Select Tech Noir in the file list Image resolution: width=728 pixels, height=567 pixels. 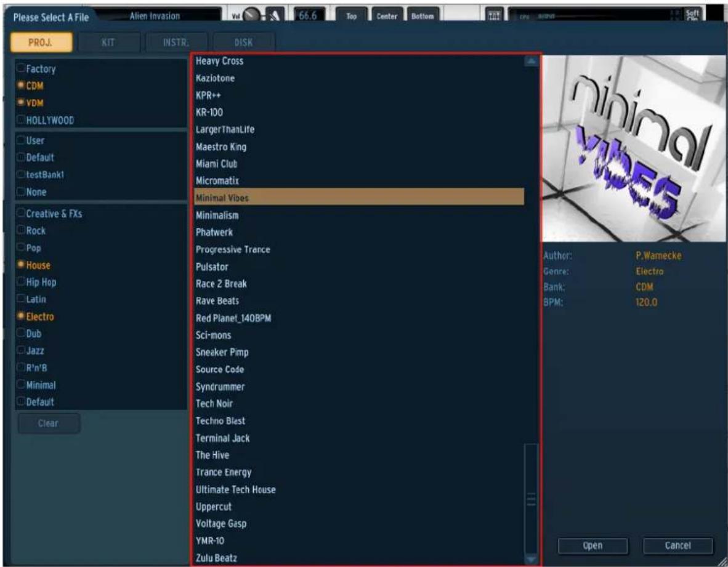point(359,403)
